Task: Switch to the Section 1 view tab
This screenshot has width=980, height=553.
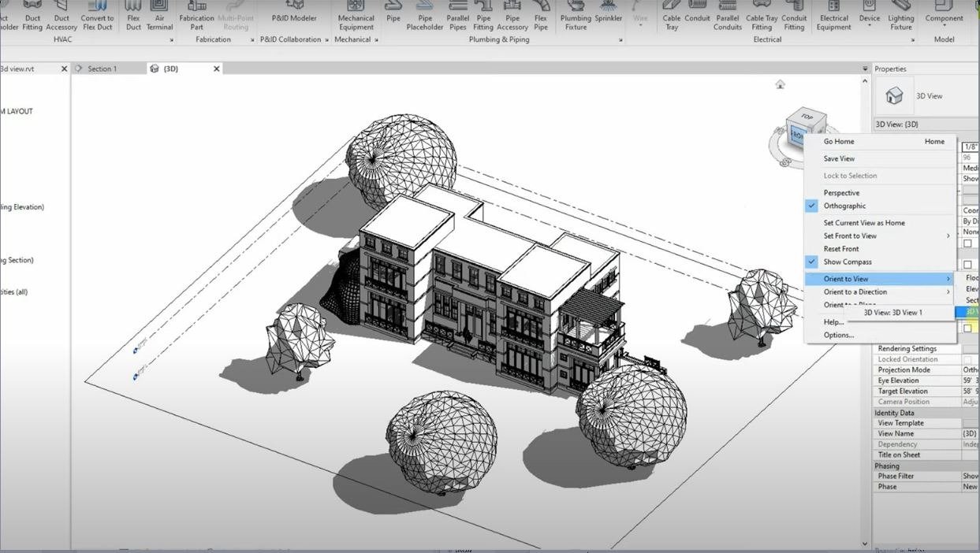Action: click(x=102, y=69)
